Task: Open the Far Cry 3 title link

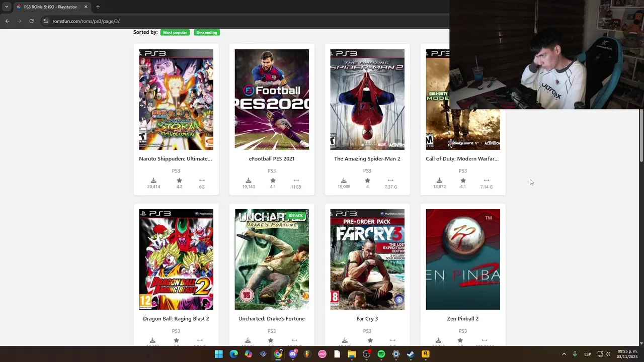Action: pos(367,319)
